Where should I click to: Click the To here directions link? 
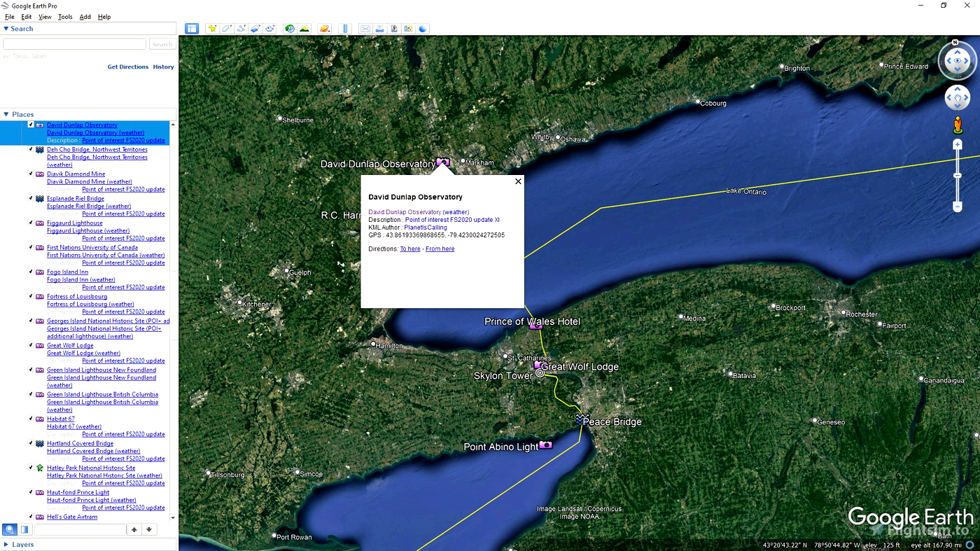click(x=409, y=249)
